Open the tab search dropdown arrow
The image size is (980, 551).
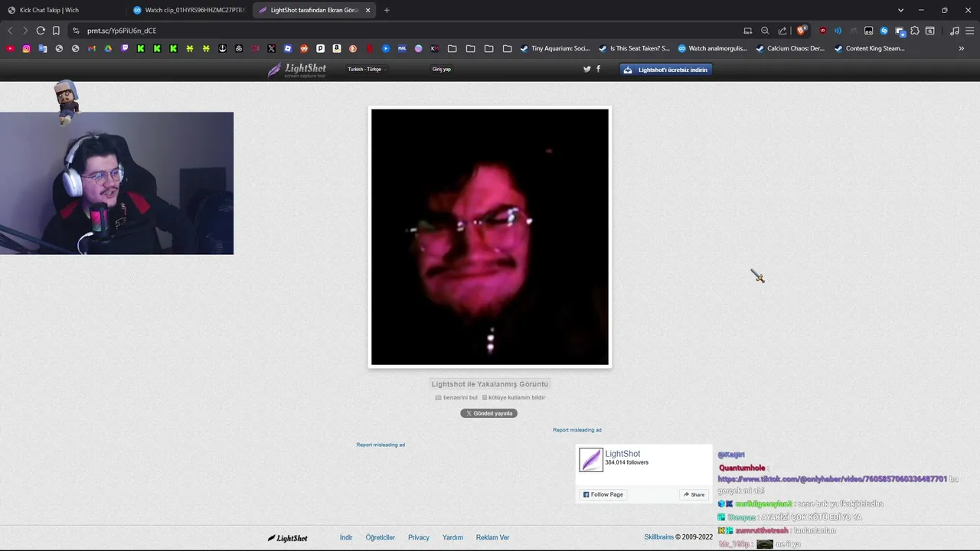coord(900,10)
